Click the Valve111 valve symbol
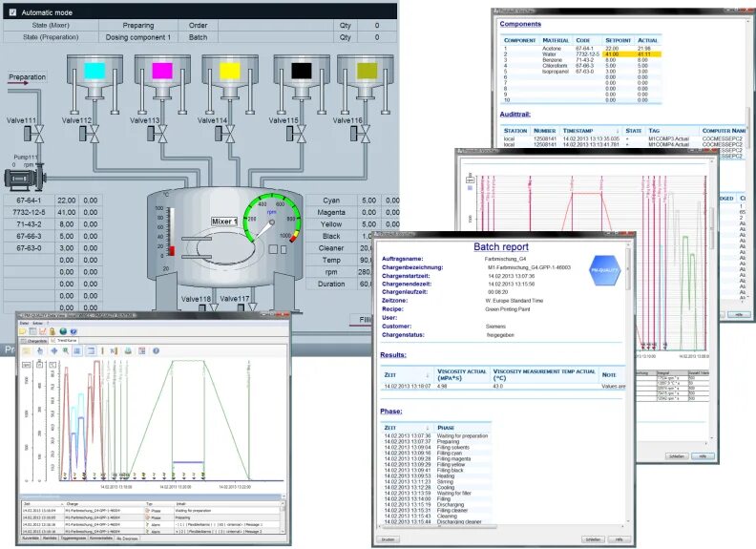Image resolution: width=756 pixels, height=549 pixels. coord(34,133)
